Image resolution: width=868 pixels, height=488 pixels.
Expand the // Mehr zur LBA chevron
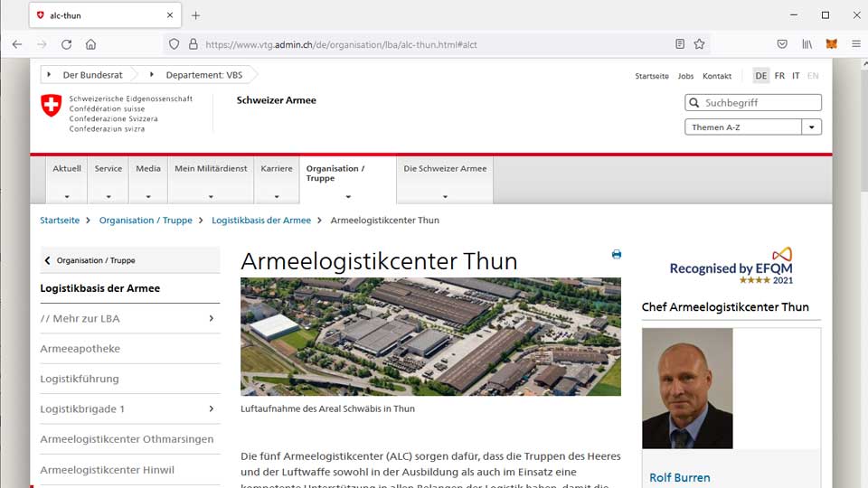[212, 318]
